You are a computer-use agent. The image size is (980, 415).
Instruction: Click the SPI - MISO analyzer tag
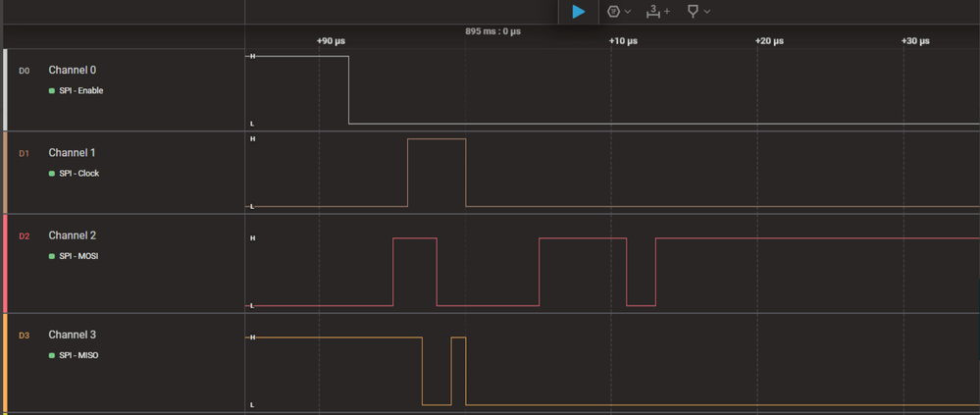click(x=78, y=355)
